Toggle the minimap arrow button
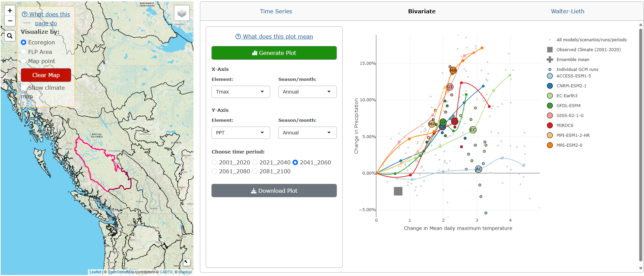The image size is (644, 276). (x=186, y=262)
